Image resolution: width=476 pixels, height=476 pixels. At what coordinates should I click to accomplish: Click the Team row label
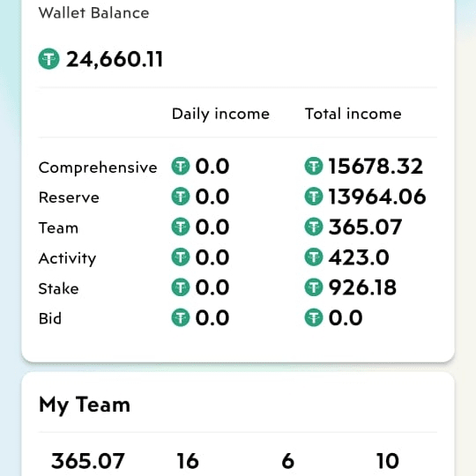click(58, 228)
